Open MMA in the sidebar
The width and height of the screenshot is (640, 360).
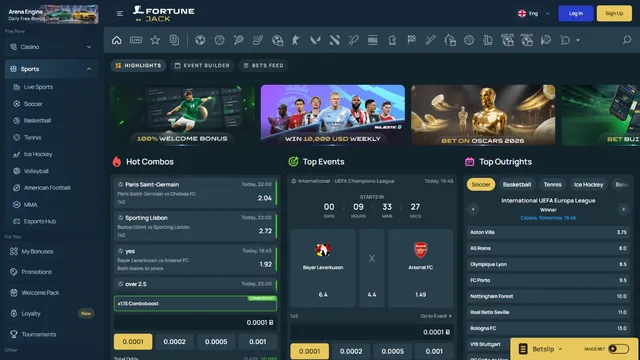(30, 204)
